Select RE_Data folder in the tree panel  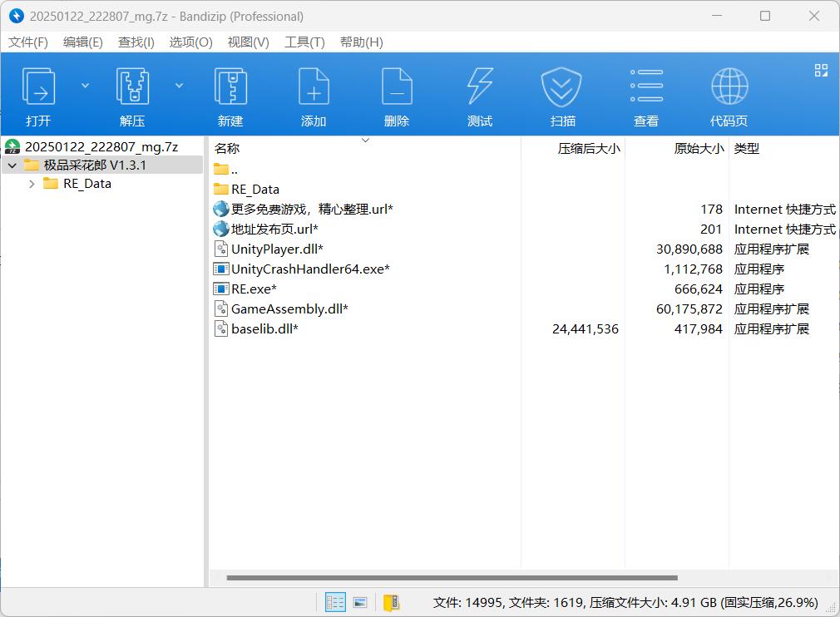coord(86,184)
